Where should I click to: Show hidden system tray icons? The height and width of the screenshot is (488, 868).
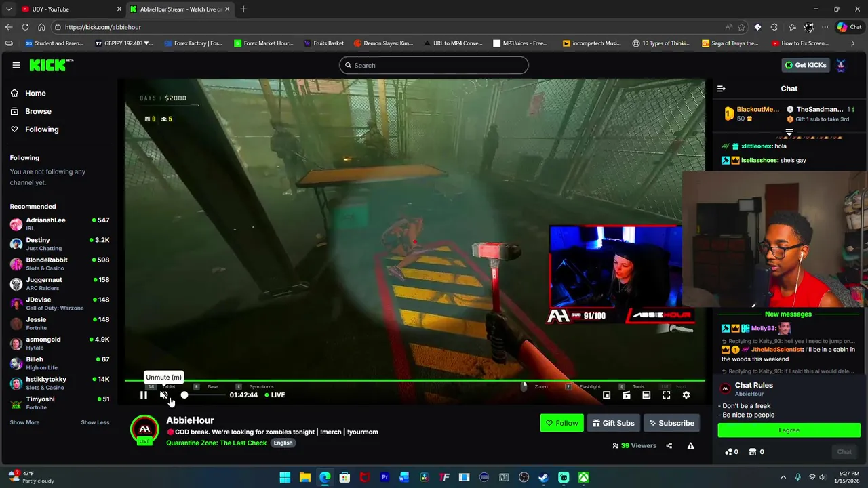tap(783, 477)
